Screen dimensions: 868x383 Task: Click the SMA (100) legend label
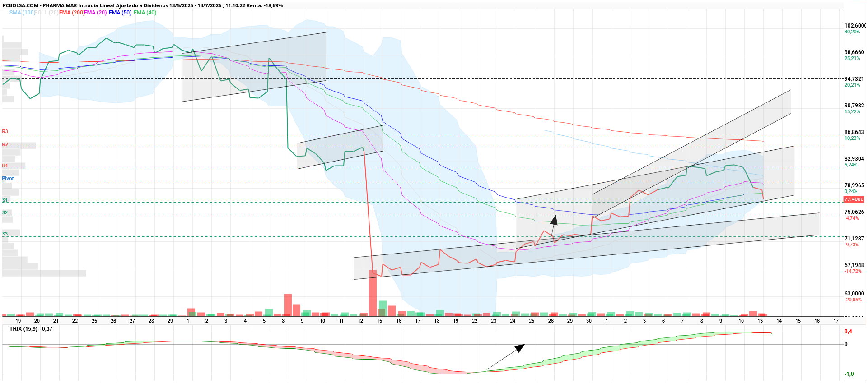(x=22, y=13)
